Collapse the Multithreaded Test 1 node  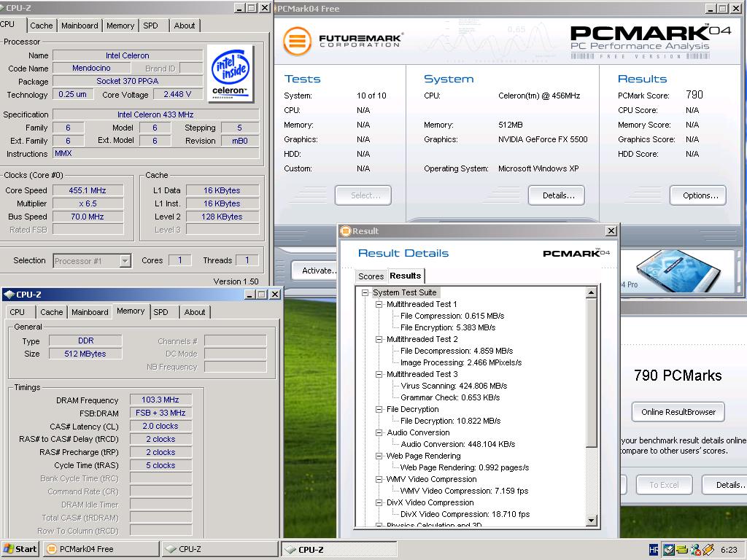coord(379,304)
